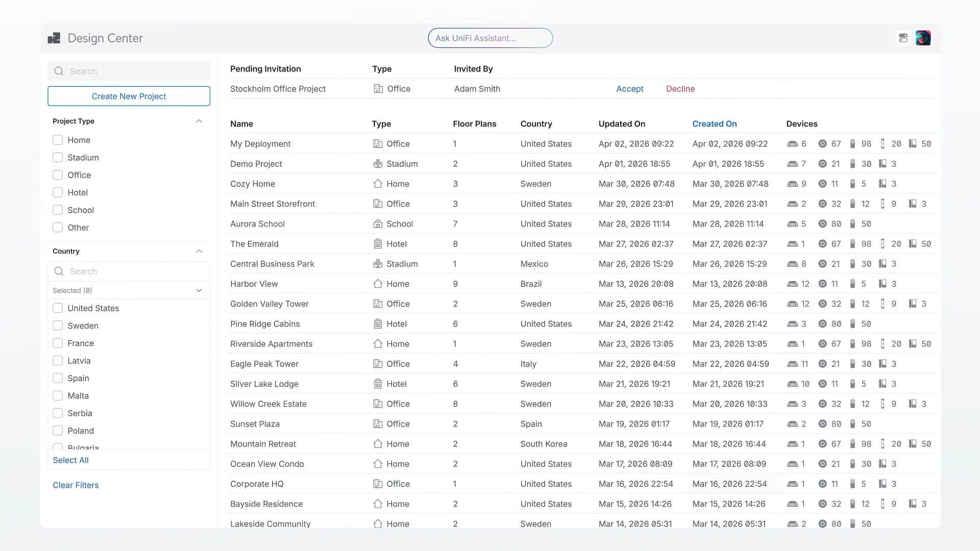Viewport: 980px width, 551px height.
Task: Click the Office building icon beside My Deployment
Action: click(378, 144)
